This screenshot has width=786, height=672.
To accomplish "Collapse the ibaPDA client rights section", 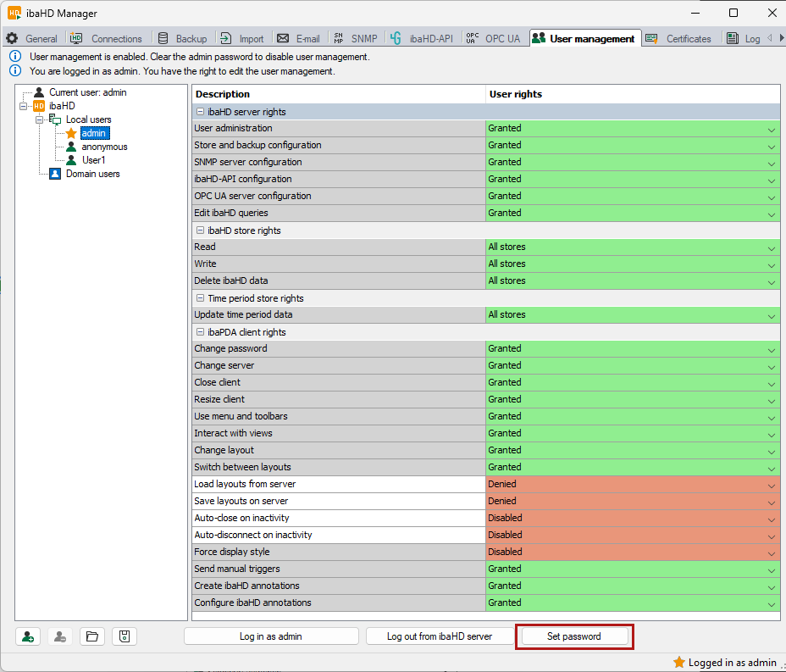I will pyautogui.click(x=201, y=332).
